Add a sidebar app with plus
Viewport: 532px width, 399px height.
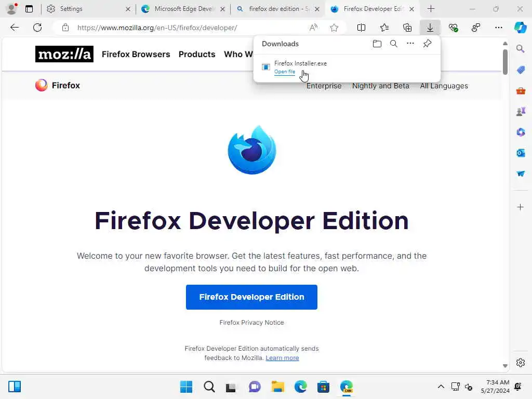pyautogui.click(x=521, y=207)
